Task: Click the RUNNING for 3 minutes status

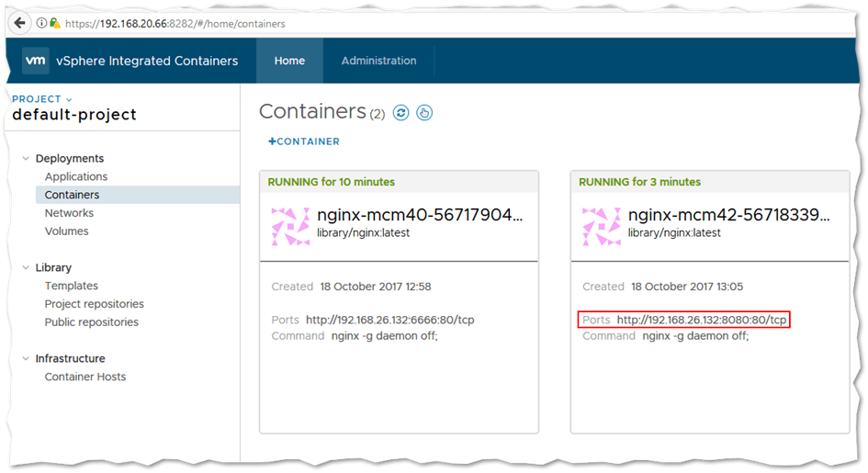Action: pyautogui.click(x=639, y=182)
